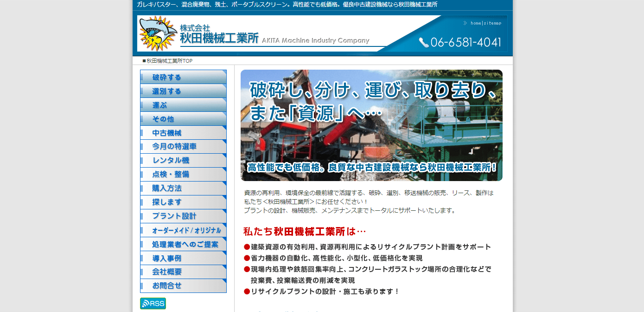Image resolution: width=644 pixels, height=312 pixels.
Task: Open the 選別する menu item
Action: (183, 91)
